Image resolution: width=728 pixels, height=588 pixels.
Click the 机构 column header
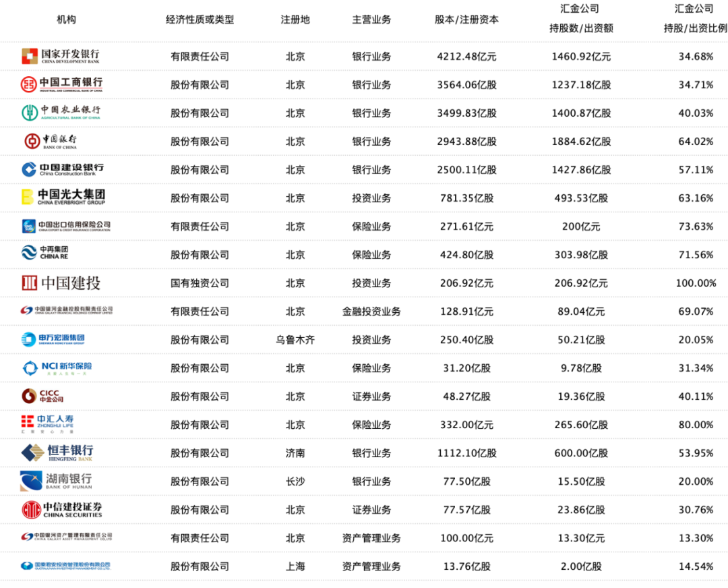pyautogui.click(x=66, y=20)
